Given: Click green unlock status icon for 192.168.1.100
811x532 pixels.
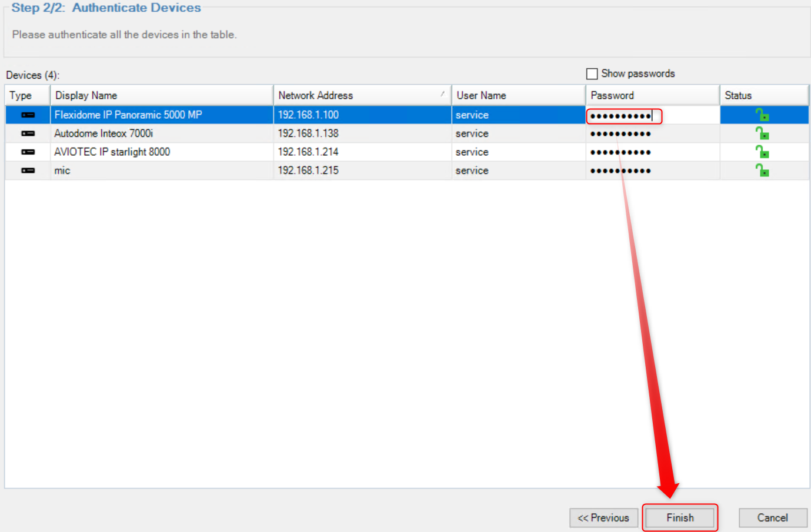Looking at the screenshot, I should tap(762, 115).
